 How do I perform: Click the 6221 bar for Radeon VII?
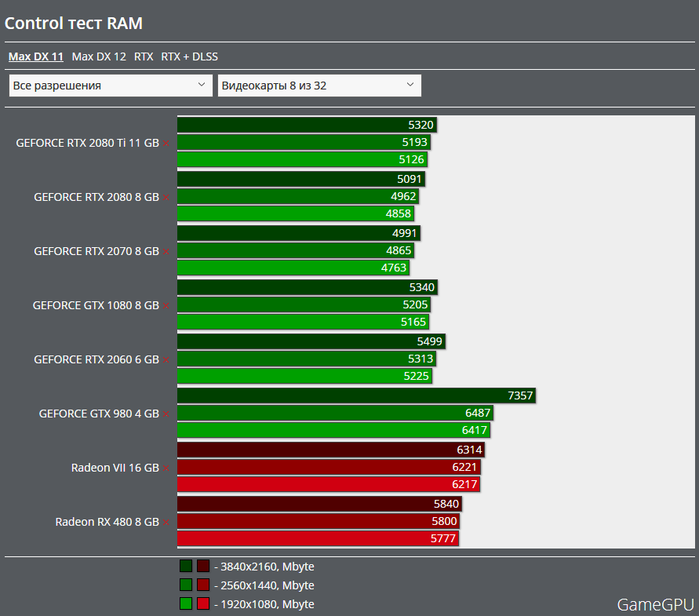pyautogui.click(x=329, y=467)
